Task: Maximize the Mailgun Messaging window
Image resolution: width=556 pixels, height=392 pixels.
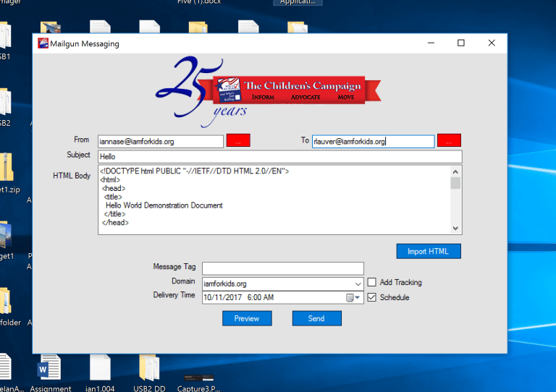Action: [x=461, y=43]
